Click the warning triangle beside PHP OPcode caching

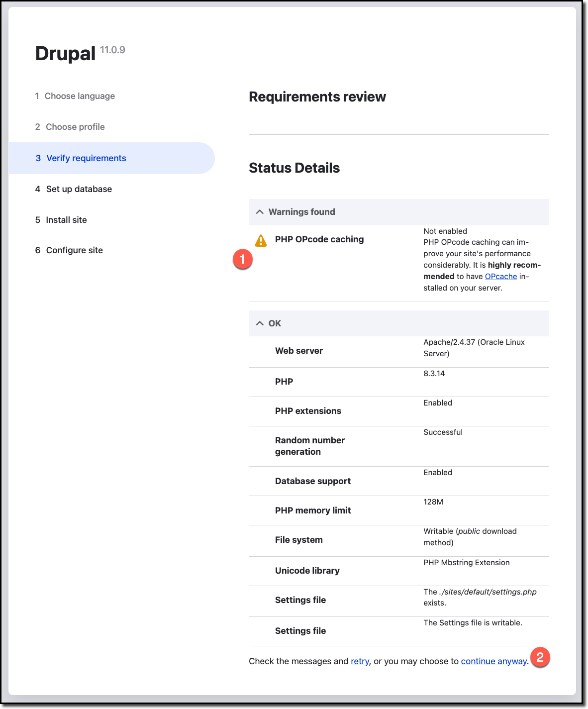(x=261, y=240)
